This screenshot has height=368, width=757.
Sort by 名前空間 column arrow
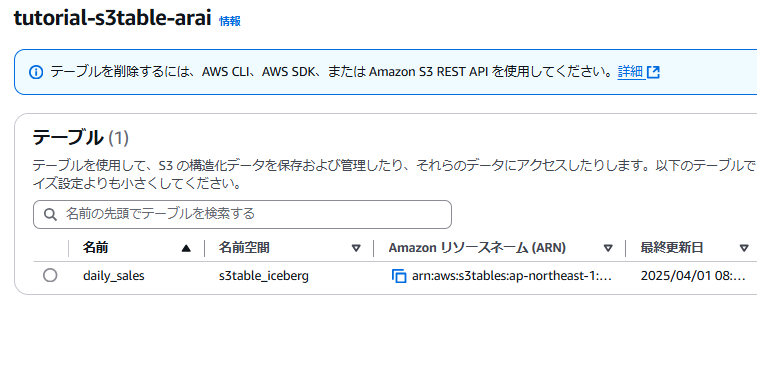click(x=356, y=249)
